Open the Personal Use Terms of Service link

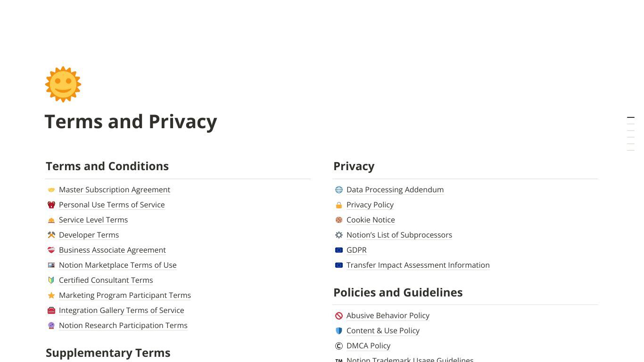[x=112, y=205]
